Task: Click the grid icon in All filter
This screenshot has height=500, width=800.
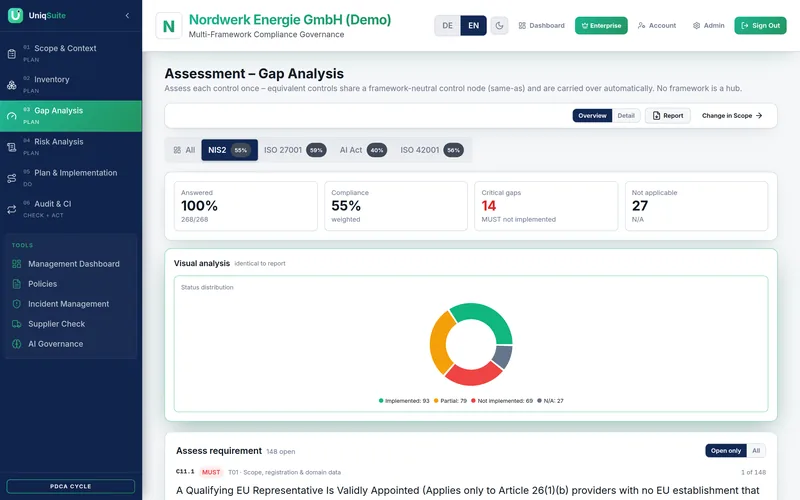Action: 177,150
